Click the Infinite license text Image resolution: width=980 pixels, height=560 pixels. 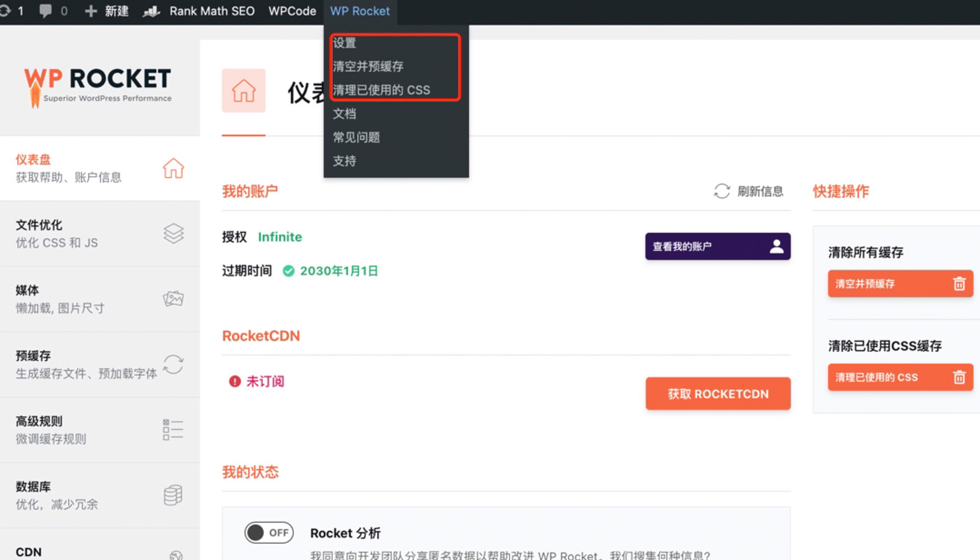click(280, 237)
